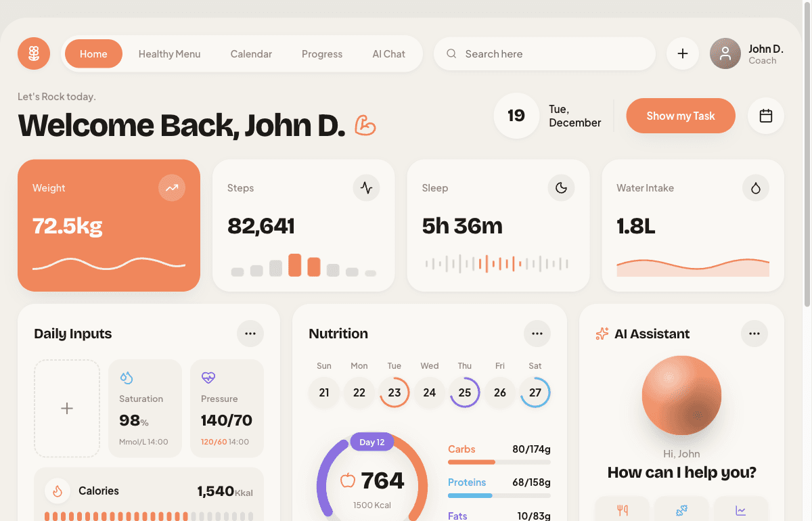Click the 1.8L water value

coord(636,225)
